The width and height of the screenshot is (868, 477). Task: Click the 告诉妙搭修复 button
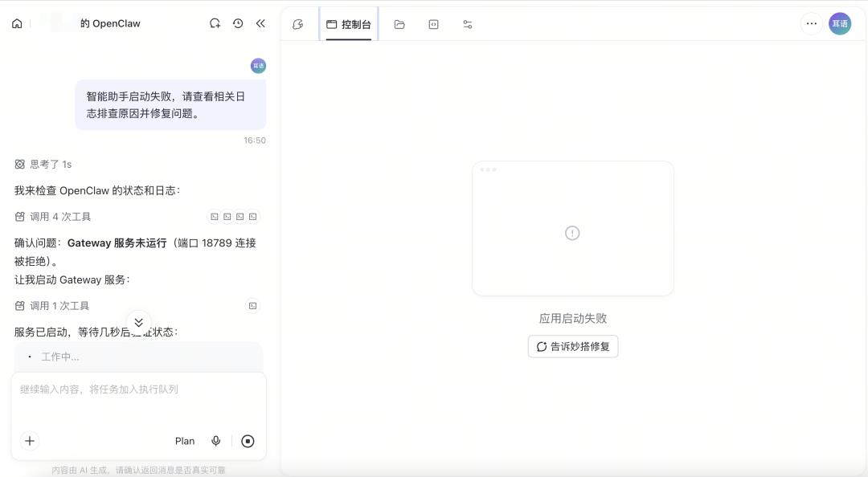click(572, 347)
